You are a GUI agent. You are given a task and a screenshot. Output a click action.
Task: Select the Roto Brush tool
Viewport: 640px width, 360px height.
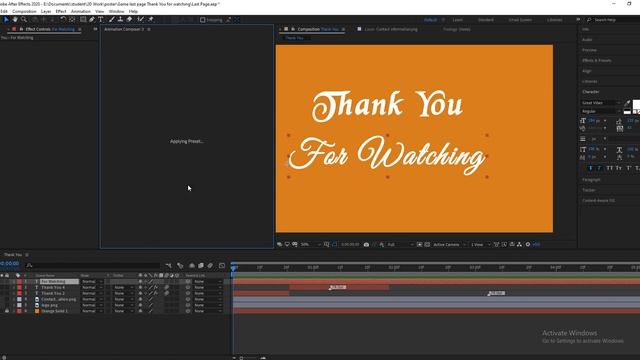pyautogui.click(x=140, y=20)
